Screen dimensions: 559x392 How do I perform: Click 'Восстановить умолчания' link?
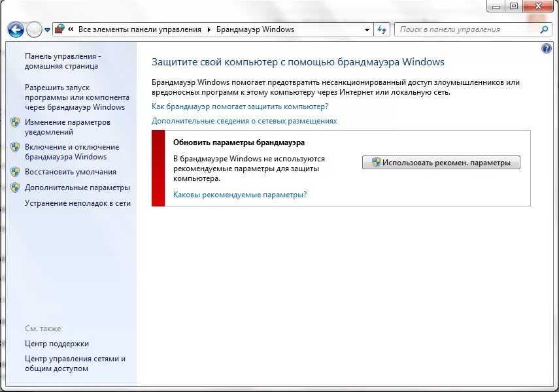pyautogui.click(x=71, y=172)
